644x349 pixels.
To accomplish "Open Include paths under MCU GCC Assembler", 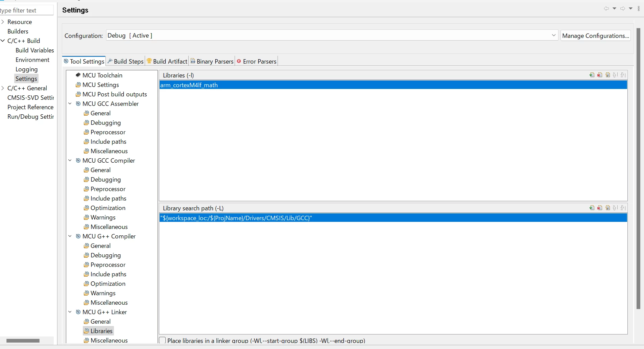I will click(108, 142).
